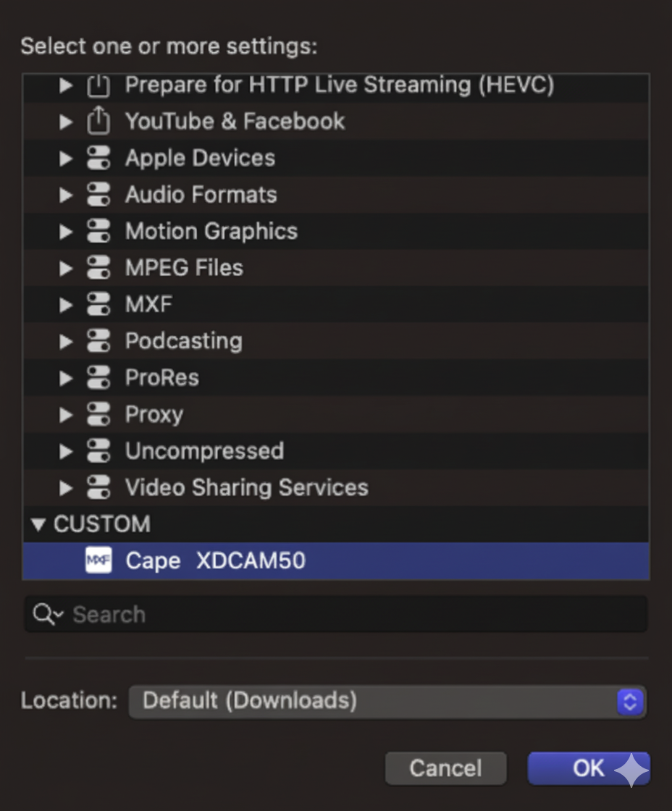Collapse the CUSTOM section

tap(38, 524)
